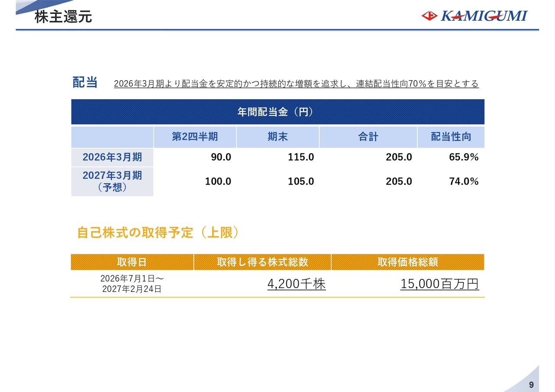Click the 4,200千株 value

pos(297,284)
